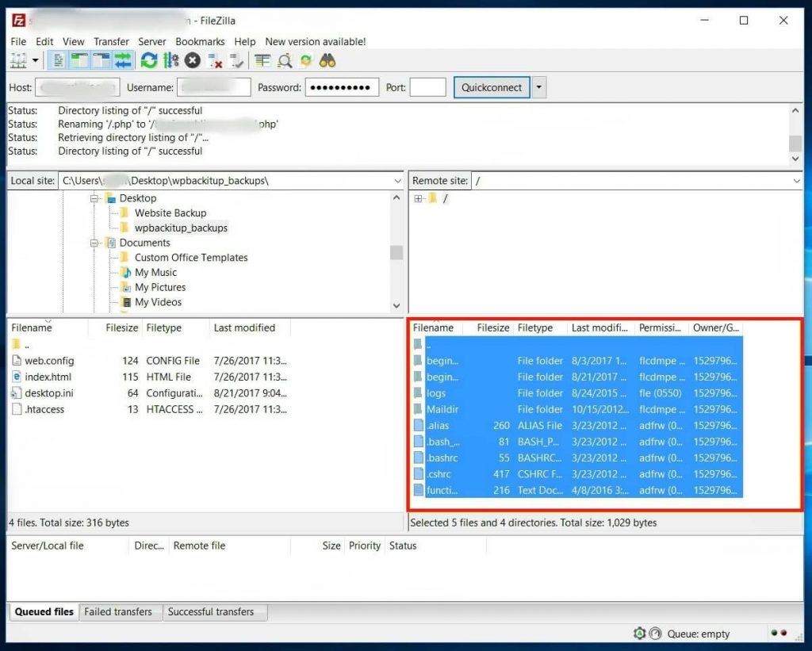Viewport: 812px width, 651px height.
Task: Toggle message log display toolbar button
Action: coord(59,61)
